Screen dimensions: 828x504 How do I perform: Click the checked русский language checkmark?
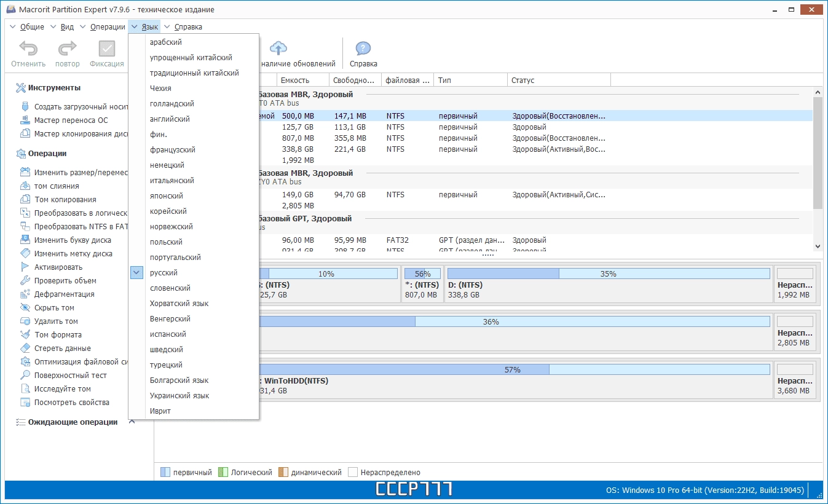136,273
